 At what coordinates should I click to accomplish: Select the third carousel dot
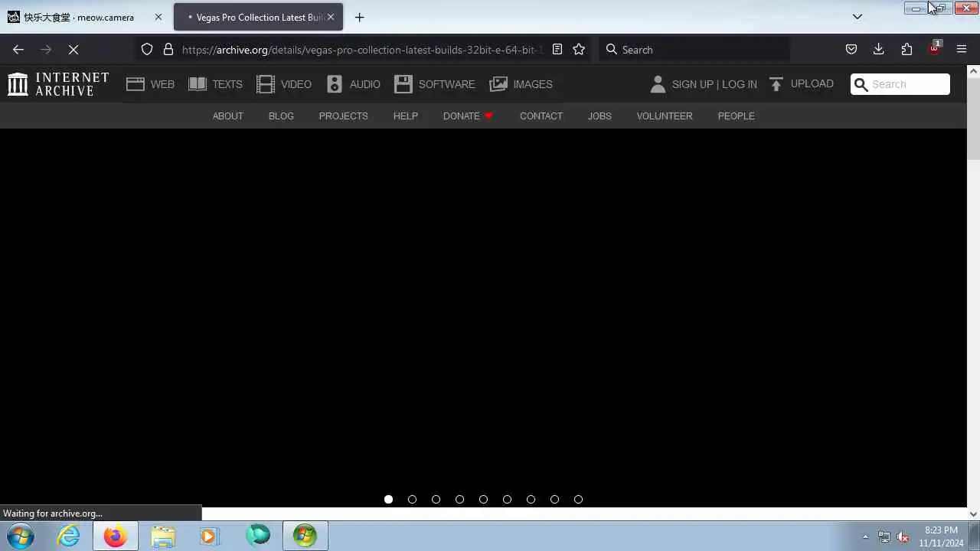(436, 500)
